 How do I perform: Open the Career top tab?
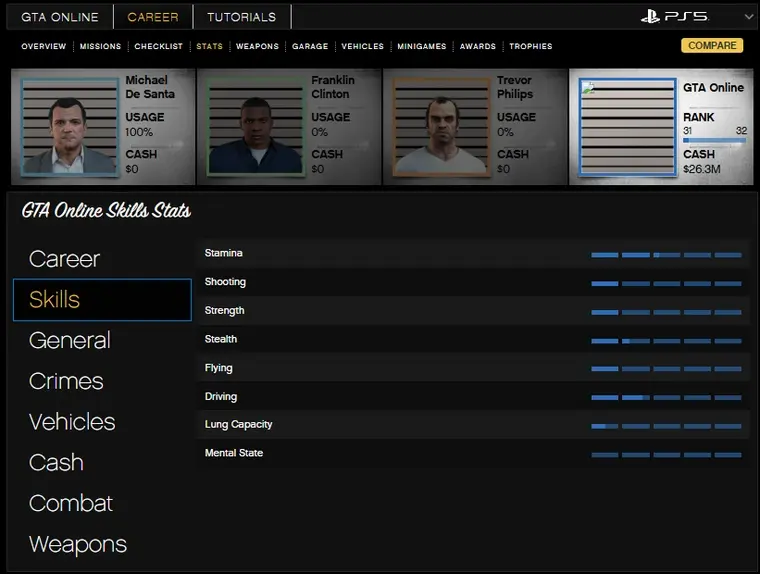coord(153,17)
